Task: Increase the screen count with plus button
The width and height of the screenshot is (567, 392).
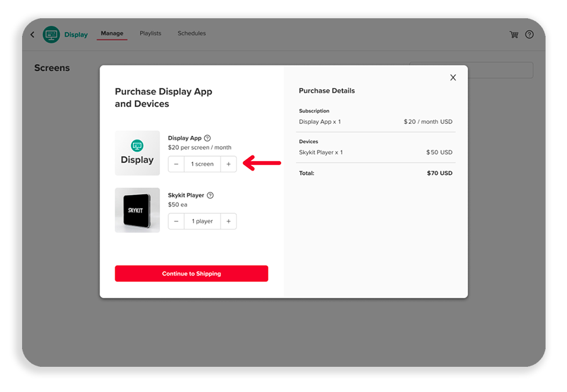Action: (229, 164)
